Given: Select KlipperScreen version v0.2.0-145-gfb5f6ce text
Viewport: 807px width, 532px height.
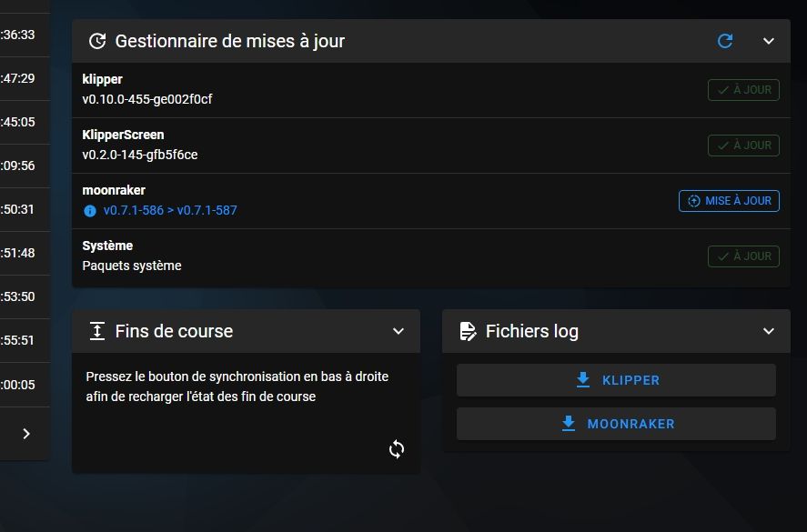Looking at the screenshot, I should coord(140,155).
